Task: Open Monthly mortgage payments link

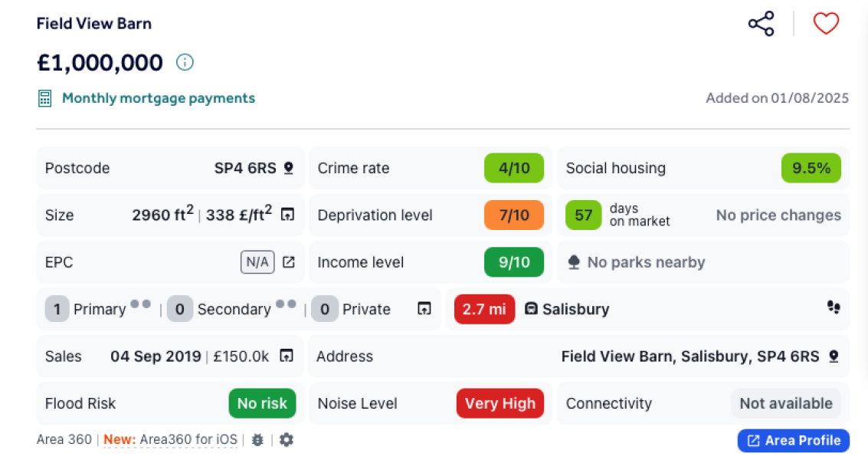Action: pyautogui.click(x=159, y=98)
